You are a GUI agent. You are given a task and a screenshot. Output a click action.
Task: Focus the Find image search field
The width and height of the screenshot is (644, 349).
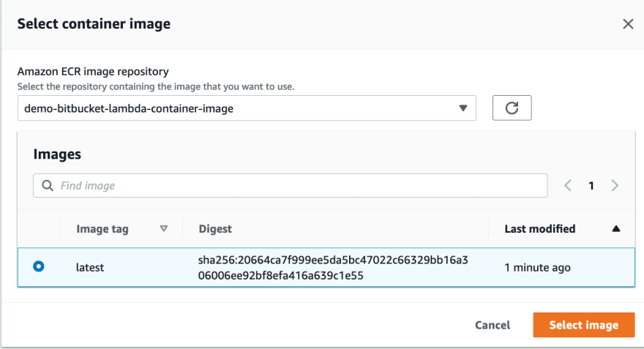[x=291, y=186]
